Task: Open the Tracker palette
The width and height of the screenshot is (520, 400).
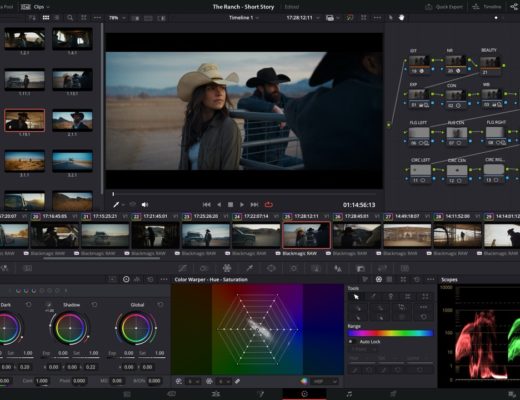Action: (293, 268)
